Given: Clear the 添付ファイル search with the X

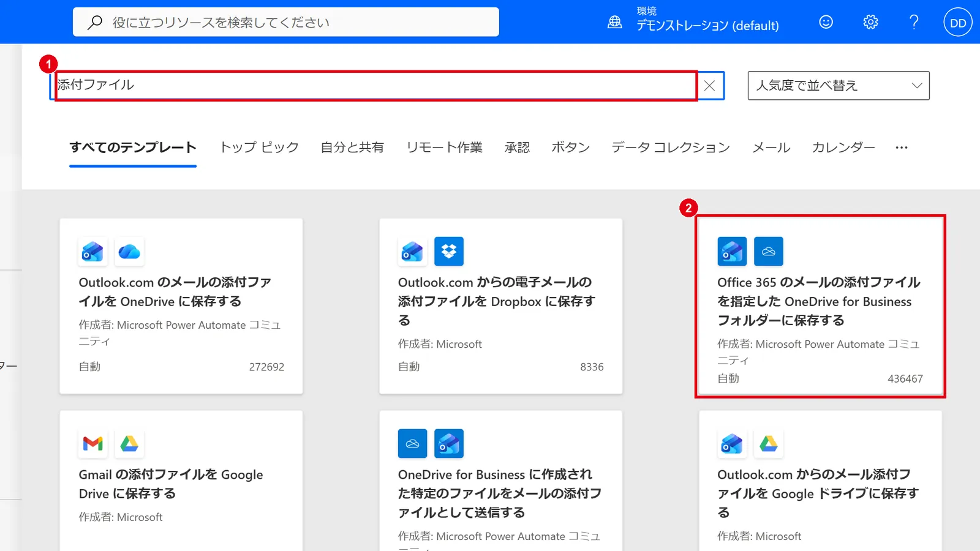Looking at the screenshot, I should [x=709, y=86].
